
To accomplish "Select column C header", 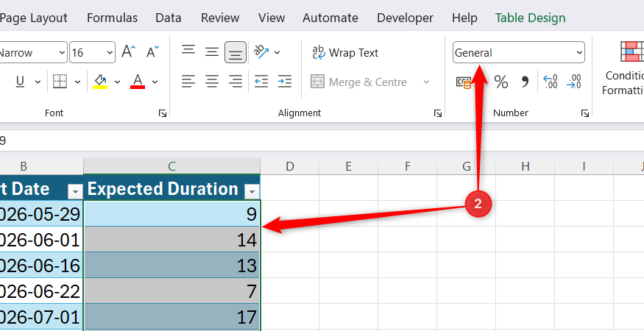I will tap(171, 166).
